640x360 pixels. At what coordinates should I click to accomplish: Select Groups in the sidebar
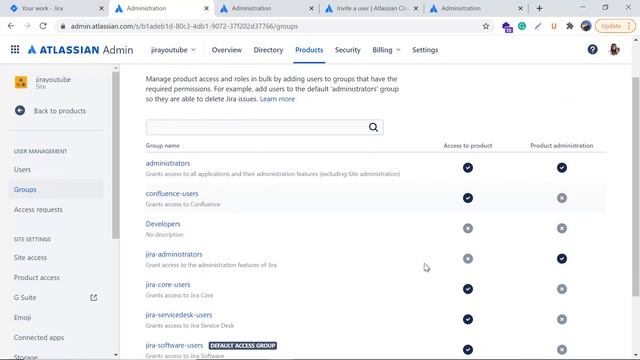point(25,189)
